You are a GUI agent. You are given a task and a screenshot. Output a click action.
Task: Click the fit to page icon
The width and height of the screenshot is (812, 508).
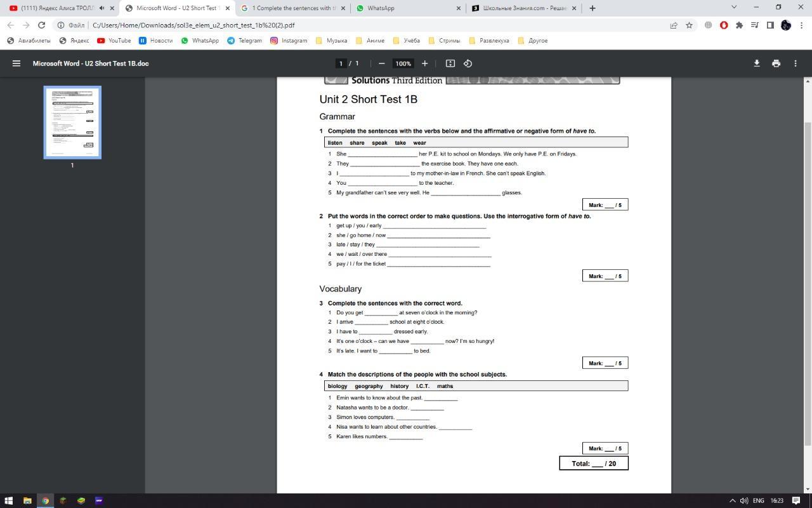[450, 63]
